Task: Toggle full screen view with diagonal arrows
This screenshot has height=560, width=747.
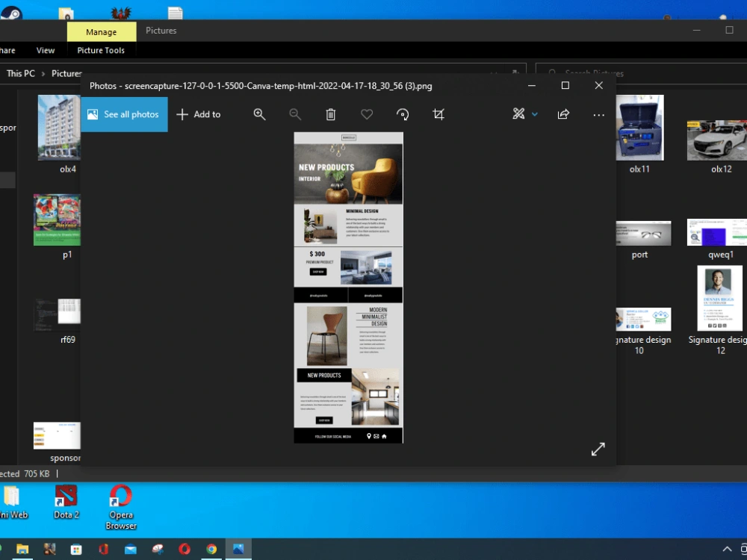Action: point(598,449)
